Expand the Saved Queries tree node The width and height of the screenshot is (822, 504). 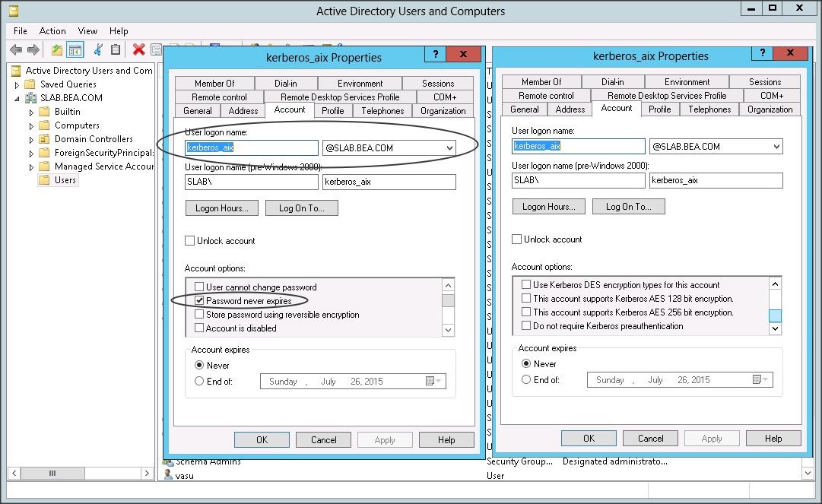(x=17, y=84)
